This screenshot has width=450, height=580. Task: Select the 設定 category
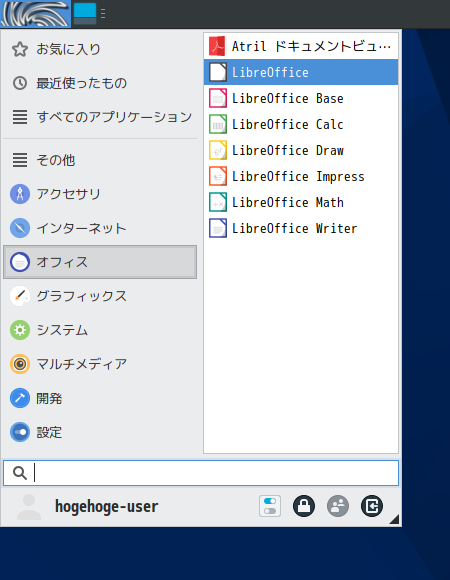pos(100,432)
